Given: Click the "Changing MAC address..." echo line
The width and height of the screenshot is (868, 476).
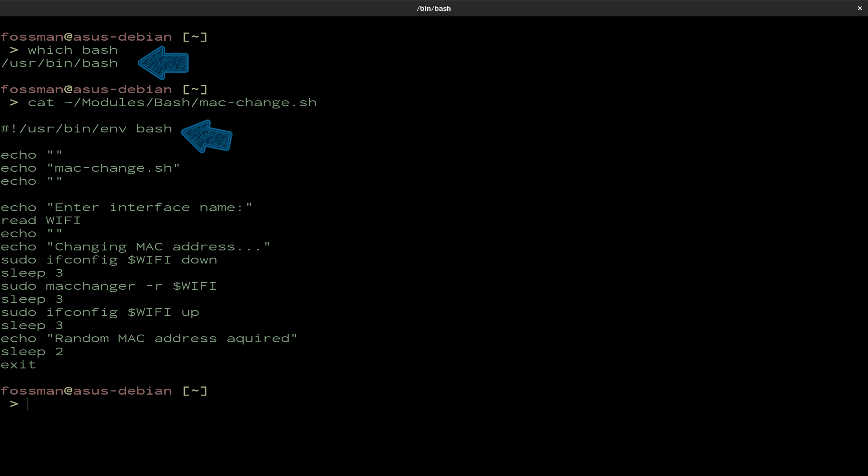Looking at the screenshot, I should [136, 247].
